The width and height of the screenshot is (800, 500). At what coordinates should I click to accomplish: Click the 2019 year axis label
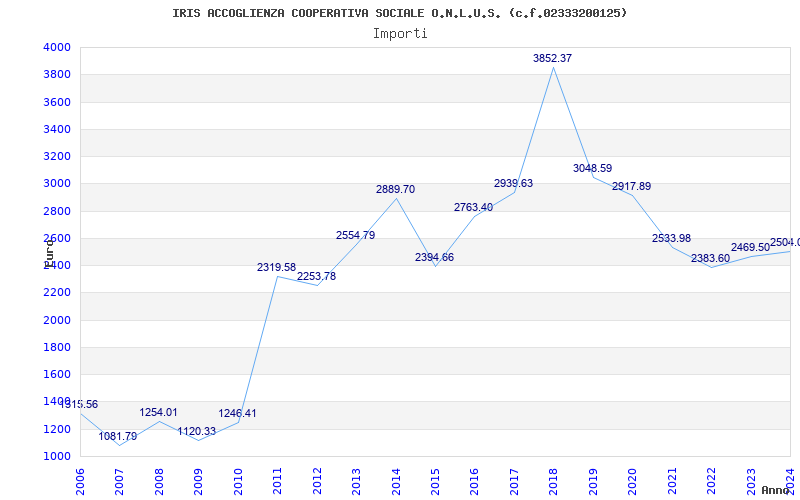tap(593, 482)
